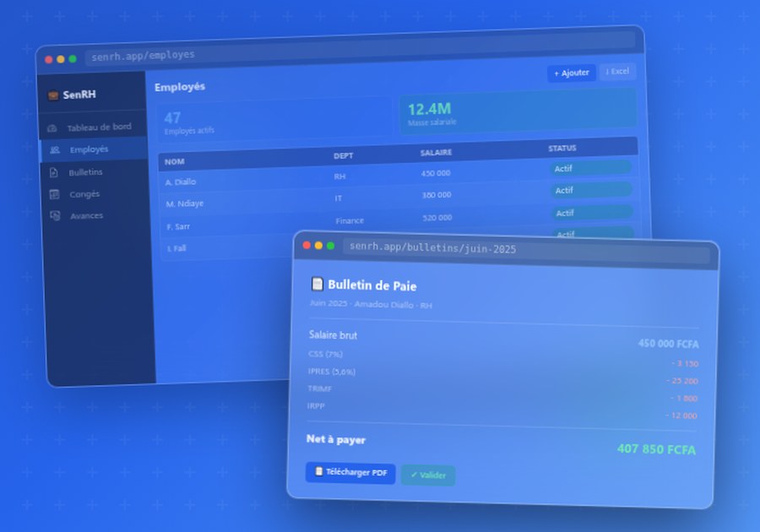Open Tableau de bord via its sidebar icon
This screenshot has height=532, width=760.
[52, 128]
